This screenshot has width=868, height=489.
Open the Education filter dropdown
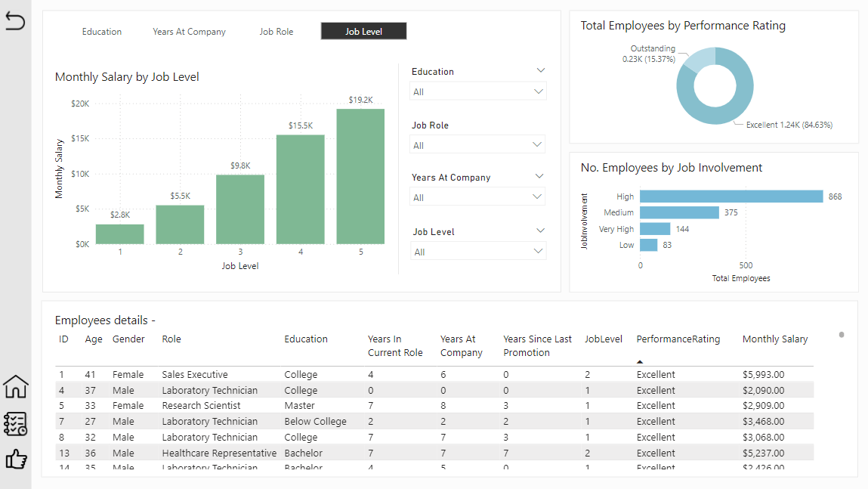477,91
